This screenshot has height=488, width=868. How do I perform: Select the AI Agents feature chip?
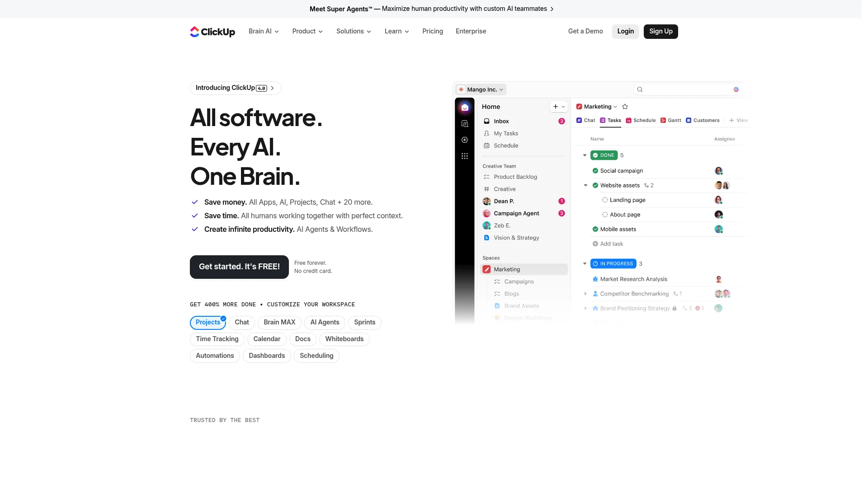click(325, 323)
